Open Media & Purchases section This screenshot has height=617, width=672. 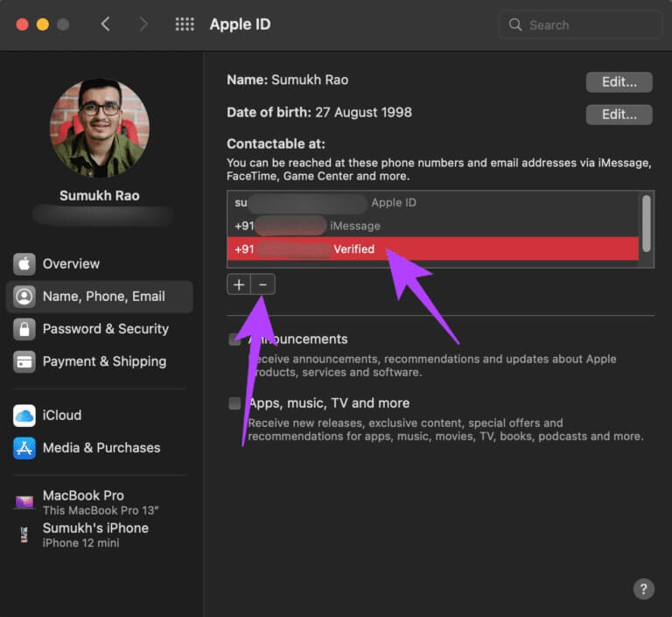pyautogui.click(x=100, y=447)
